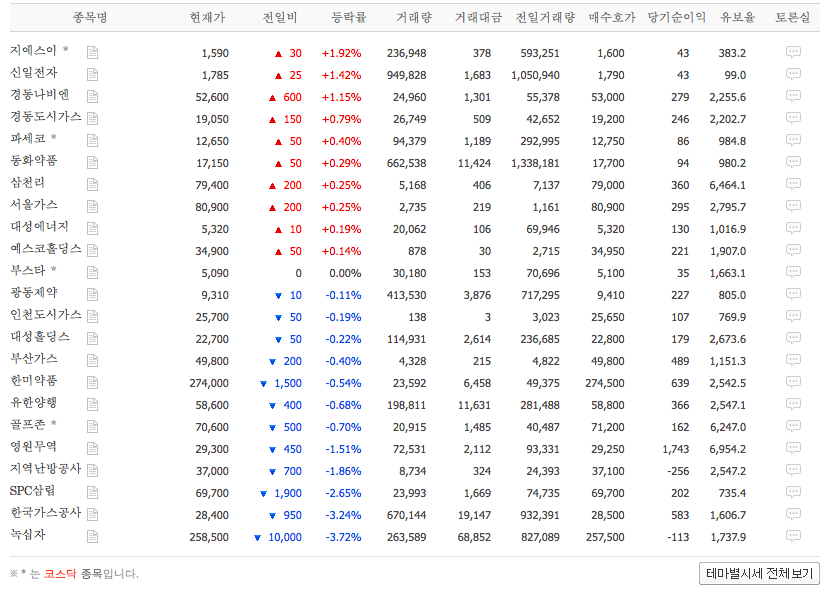Open the 파세코 stock link
This screenshot has width=827, height=589.
pos(28,138)
